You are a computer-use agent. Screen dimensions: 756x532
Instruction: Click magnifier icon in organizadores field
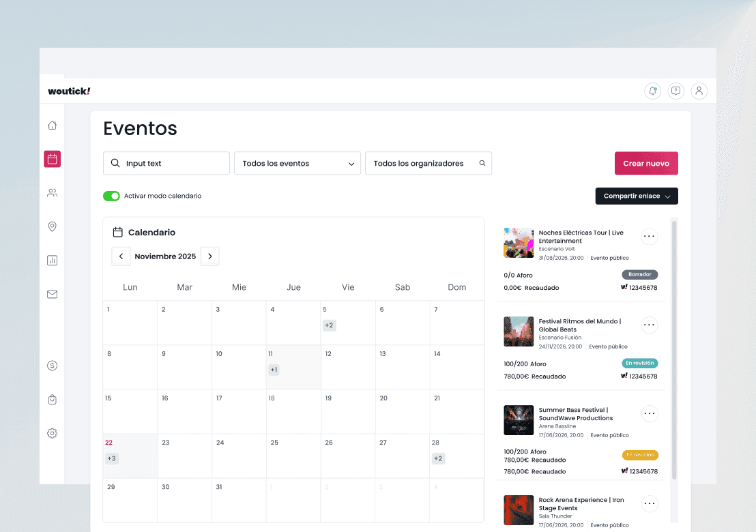482,164
